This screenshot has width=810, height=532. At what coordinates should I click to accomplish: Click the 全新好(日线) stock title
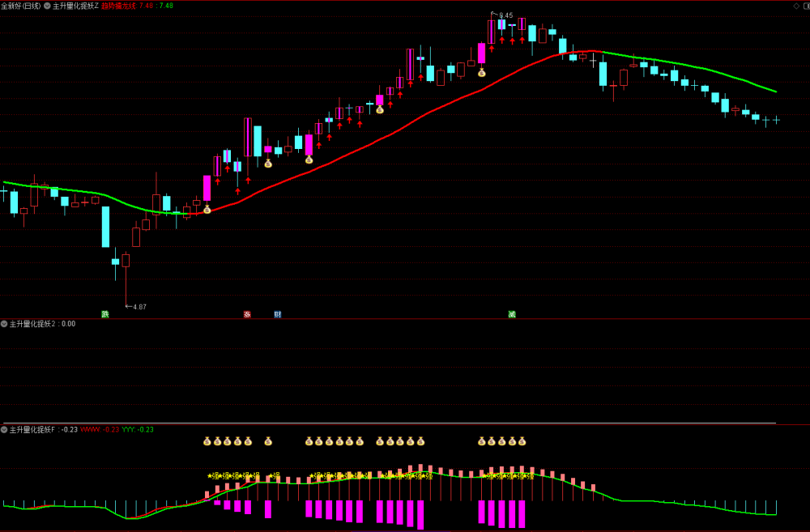click(x=21, y=6)
